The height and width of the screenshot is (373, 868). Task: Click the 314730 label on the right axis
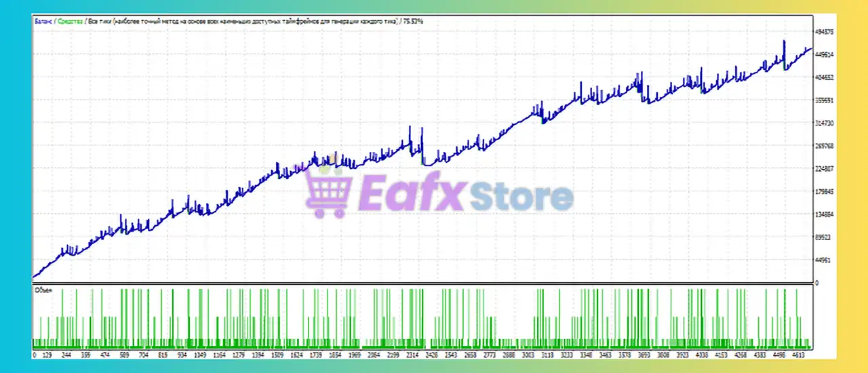825,123
